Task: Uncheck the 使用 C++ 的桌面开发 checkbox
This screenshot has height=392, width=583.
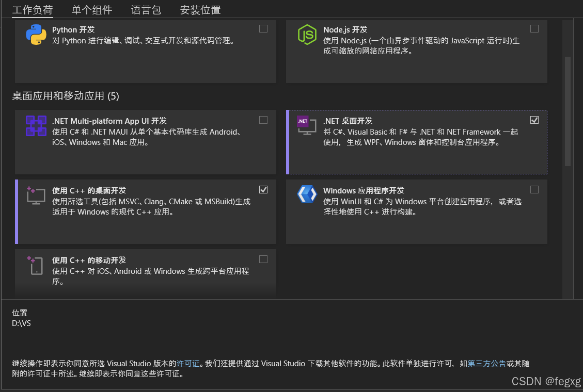Action: coord(263,190)
